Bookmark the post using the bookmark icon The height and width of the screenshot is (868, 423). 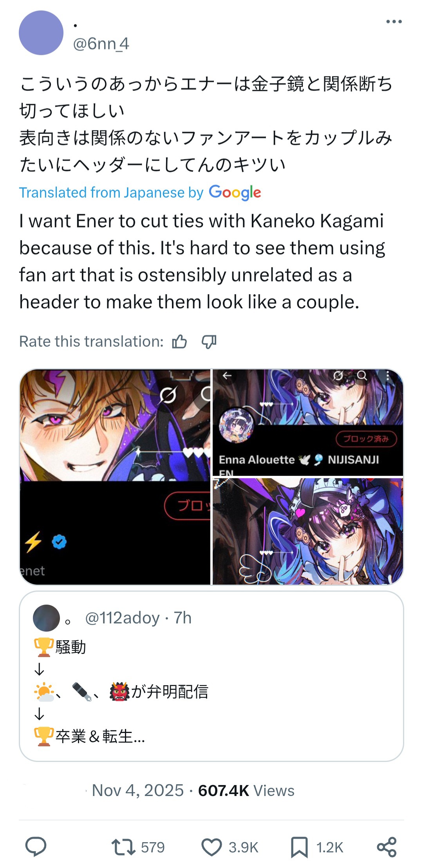coord(299,847)
